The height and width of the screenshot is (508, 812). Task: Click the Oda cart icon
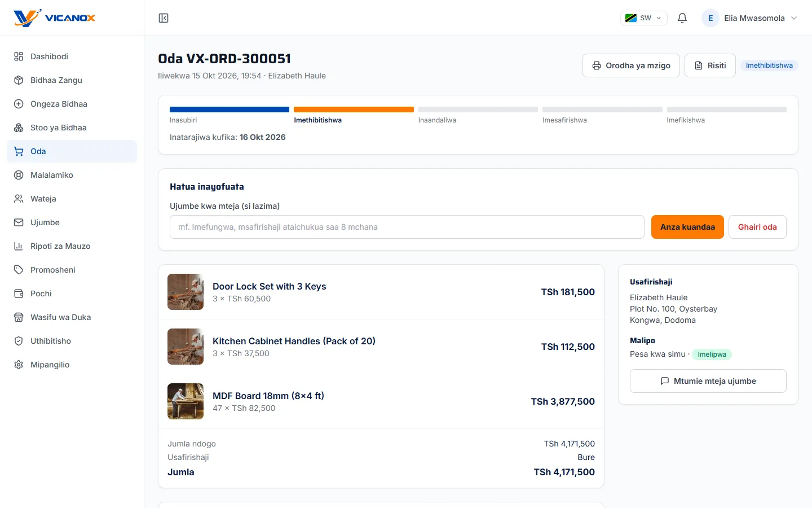[19, 151]
